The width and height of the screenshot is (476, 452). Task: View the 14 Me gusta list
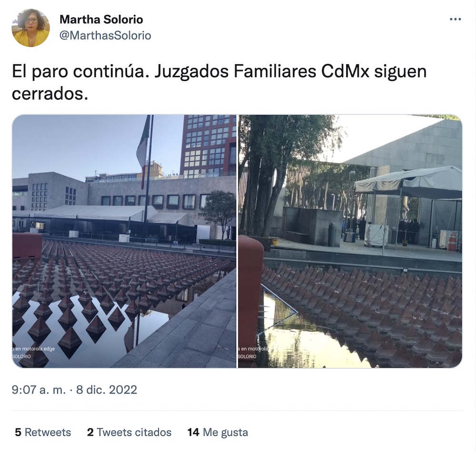point(218,432)
